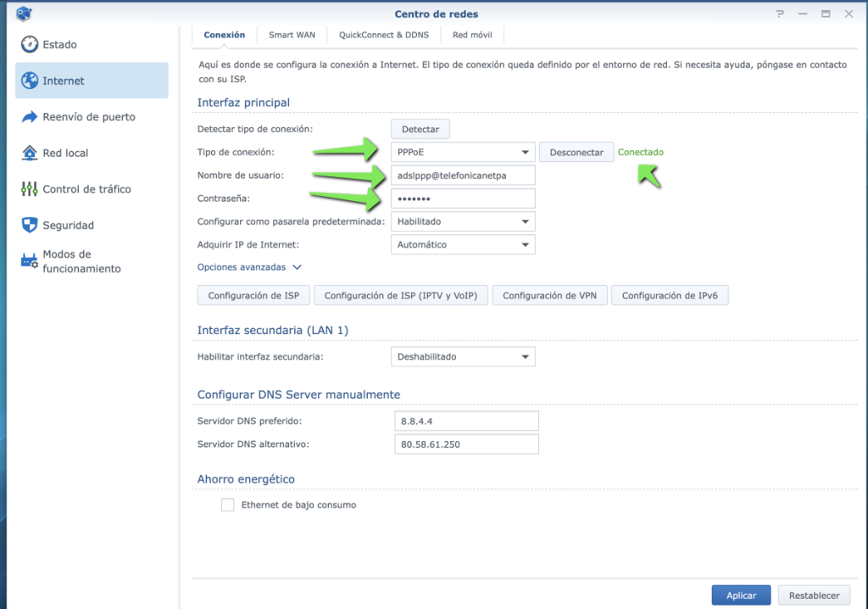868x609 pixels.
Task: Switch to the Smart WAN tab
Action: click(x=292, y=35)
